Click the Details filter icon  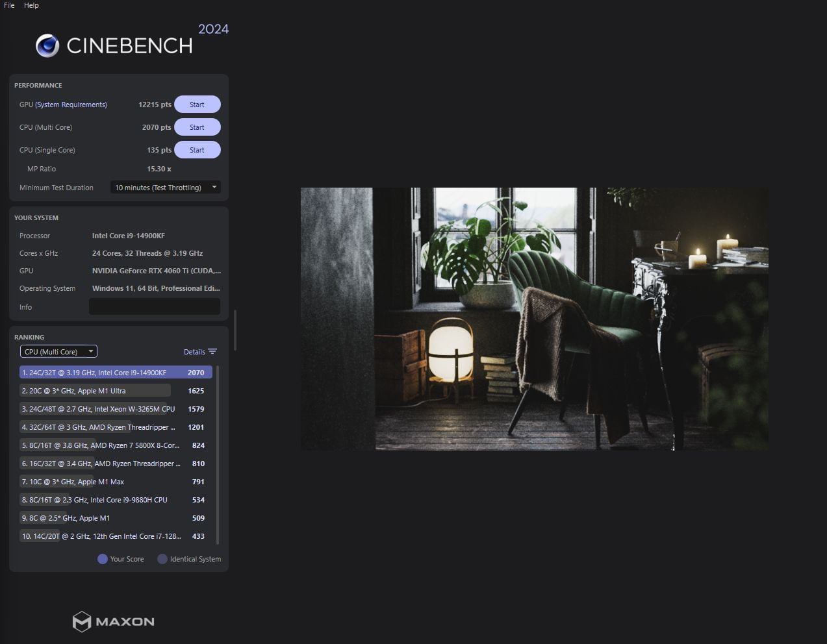click(212, 352)
